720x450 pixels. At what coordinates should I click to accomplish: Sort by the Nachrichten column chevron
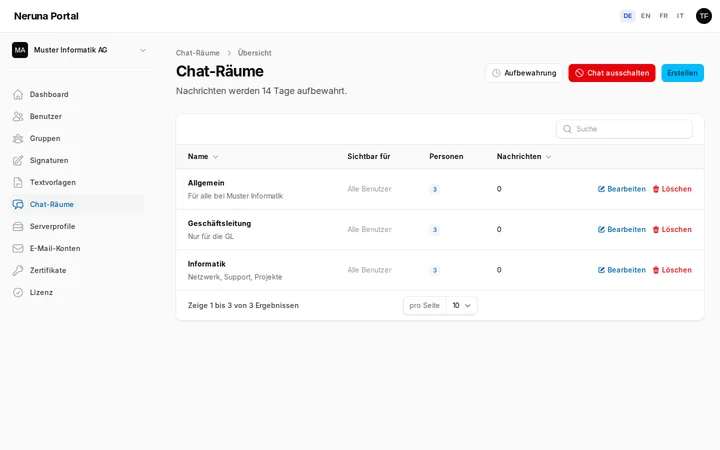pyautogui.click(x=548, y=157)
